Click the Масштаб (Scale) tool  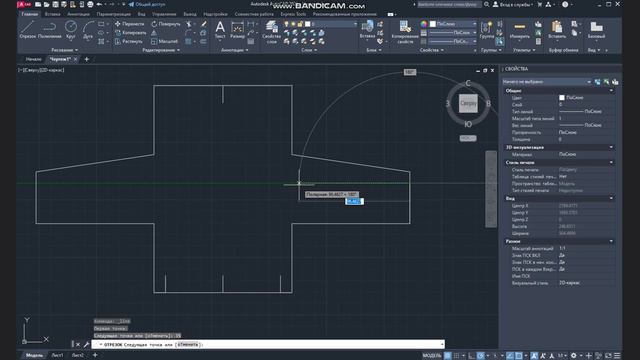(x=164, y=41)
